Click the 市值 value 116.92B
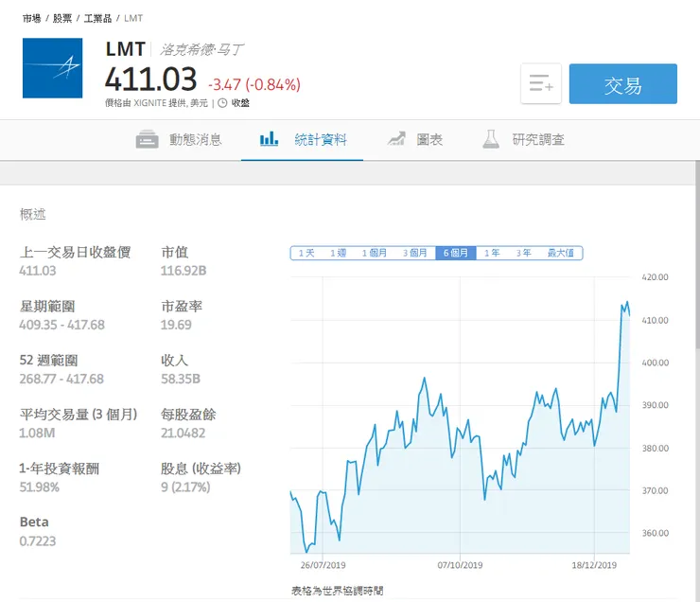The width and height of the screenshot is (700, 602). (184, 271)
